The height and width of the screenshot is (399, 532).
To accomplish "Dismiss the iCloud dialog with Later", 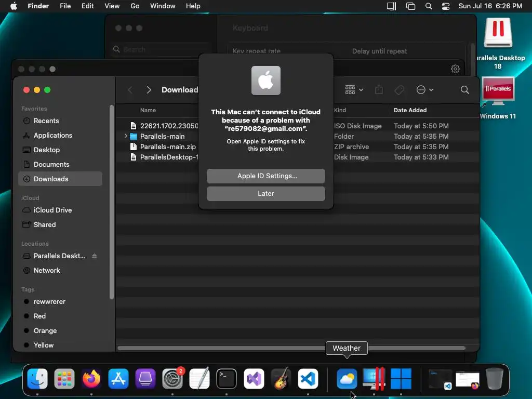I will 265,193.
